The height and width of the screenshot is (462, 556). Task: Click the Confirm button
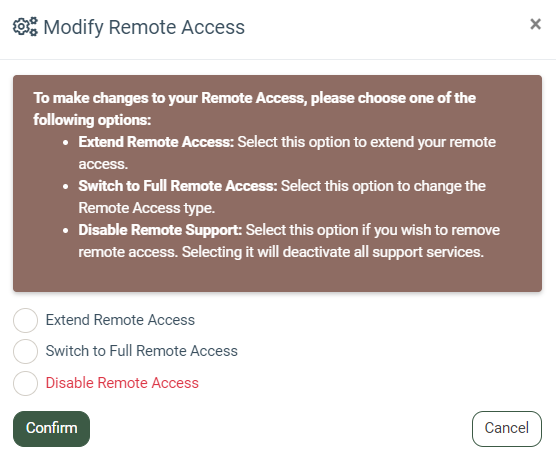(x=51, y=428)
